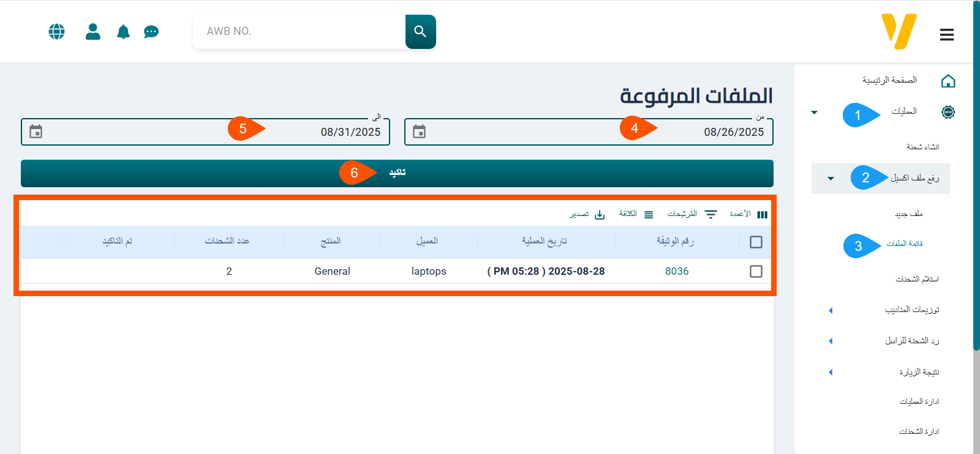Toggle the hamburger menu
This screenshot has height=454, width=980.
(x=947, y=35)
